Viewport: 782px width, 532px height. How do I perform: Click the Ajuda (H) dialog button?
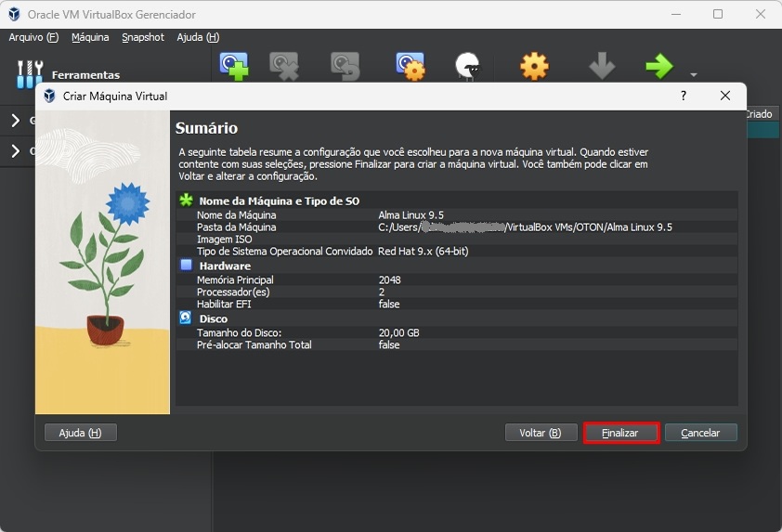(81, 433)
